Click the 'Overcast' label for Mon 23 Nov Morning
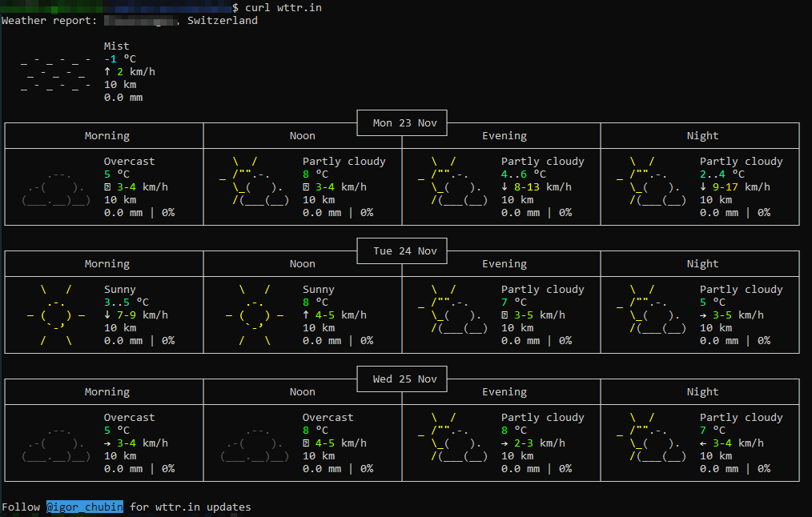The image size is (812, 517). [x=130, y=161]
